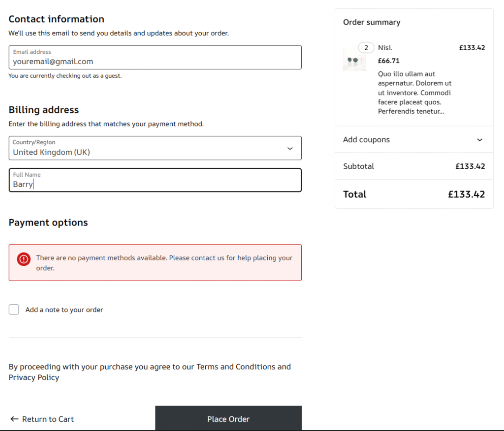Click the product name Nisi.
This screenshot has width=504, height=431.
(x=385, y=48)
